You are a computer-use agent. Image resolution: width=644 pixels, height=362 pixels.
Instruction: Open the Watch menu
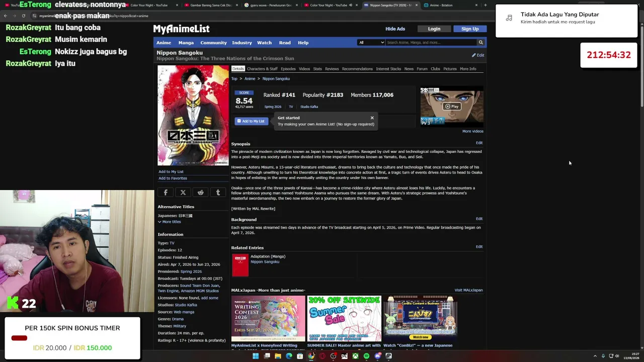coord(264,43)
